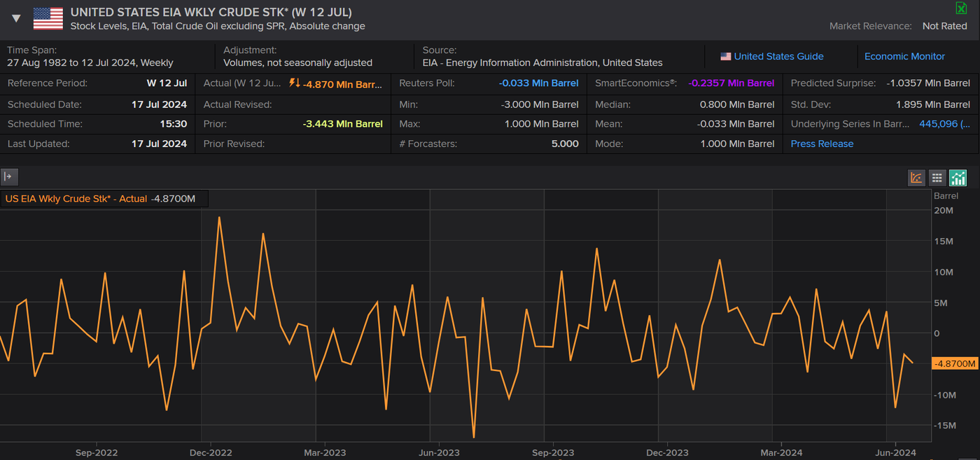
Task: Select the green bar-line chart view
Action: coord(958,178)
